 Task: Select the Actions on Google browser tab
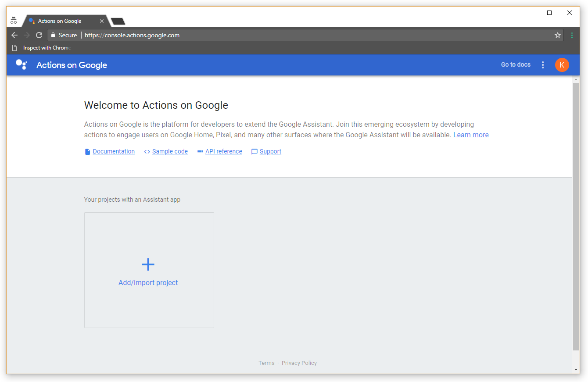coord(61,21)
